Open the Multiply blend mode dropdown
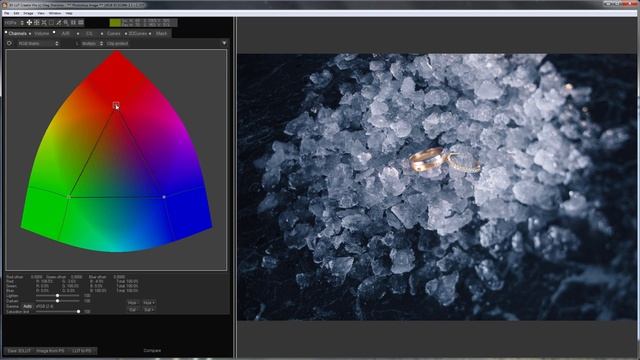This screenshot has height=360, width=640. pos(92,43)
